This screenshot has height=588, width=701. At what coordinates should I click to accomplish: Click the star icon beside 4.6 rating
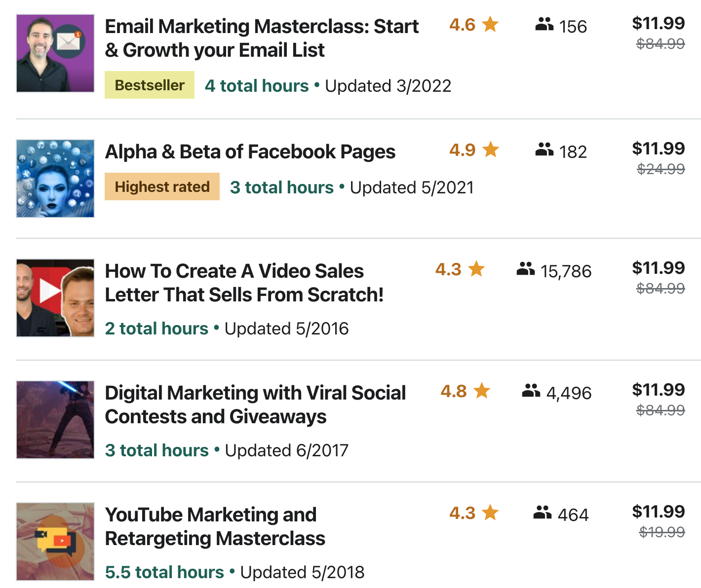pyautogui.click(x=490, y=24)
